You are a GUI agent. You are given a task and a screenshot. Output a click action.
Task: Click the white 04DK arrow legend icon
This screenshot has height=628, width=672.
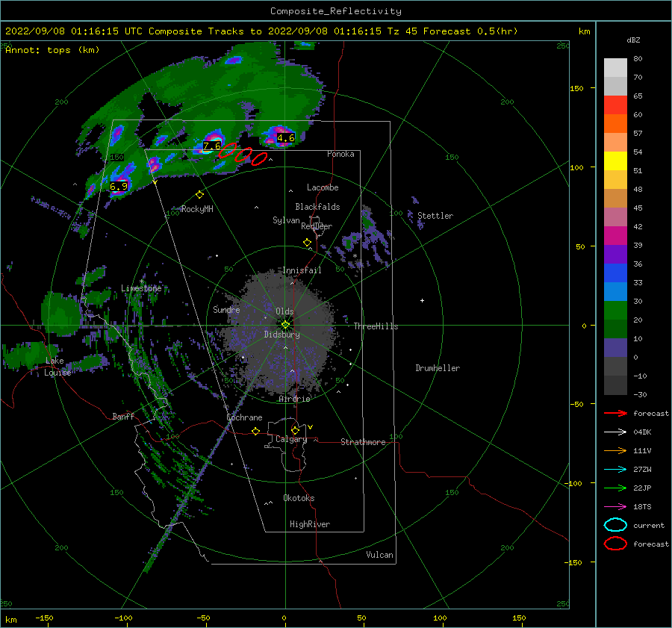tap(615, 432)
